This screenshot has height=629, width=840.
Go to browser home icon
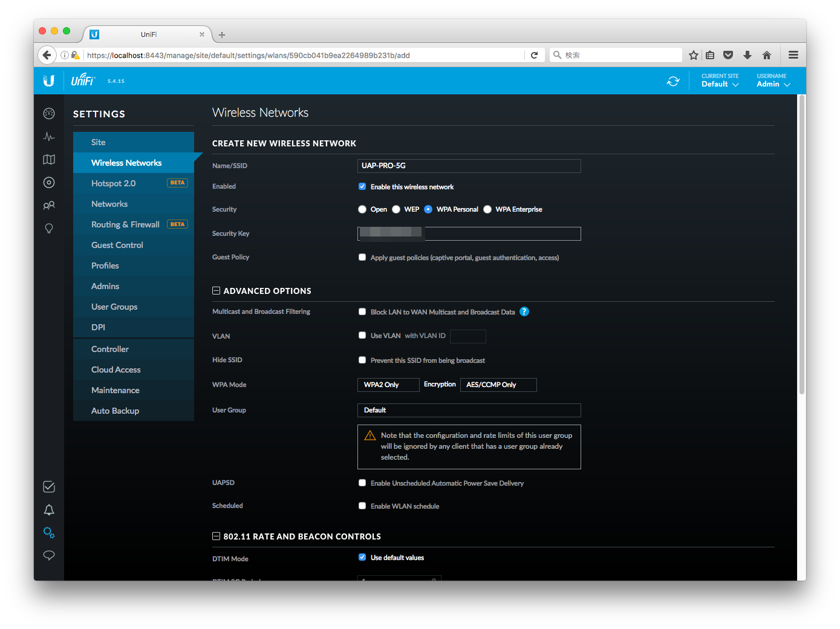[x=767, y=55]
